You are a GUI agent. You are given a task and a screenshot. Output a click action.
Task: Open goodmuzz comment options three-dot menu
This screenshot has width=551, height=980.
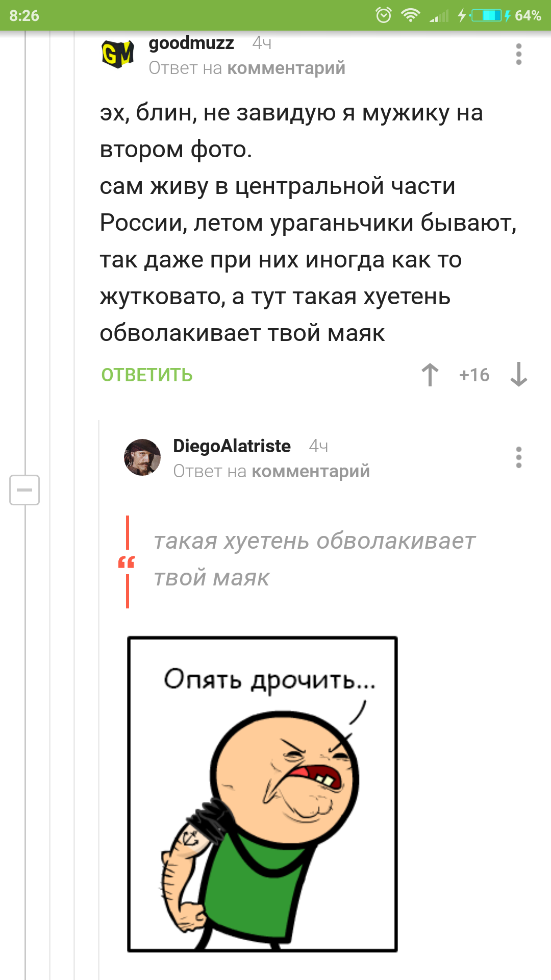click(518, 54)
